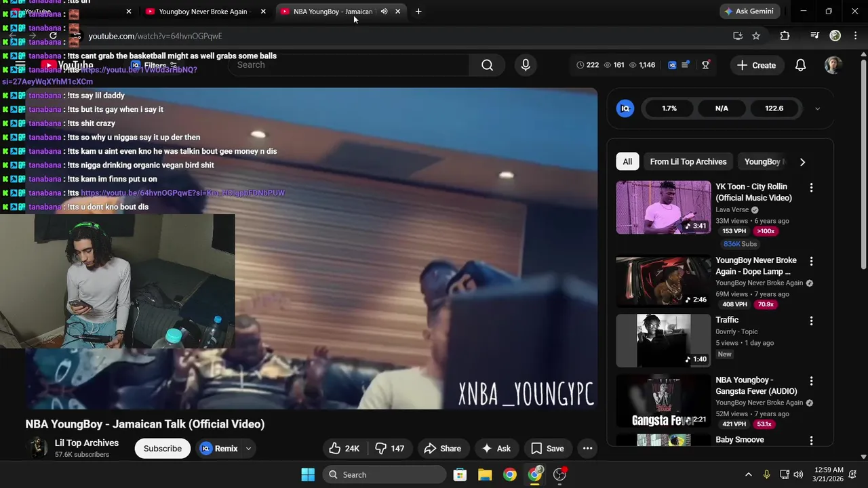
Task: Open the YouTube notifications bell
Action: click(x=801, y=65)
